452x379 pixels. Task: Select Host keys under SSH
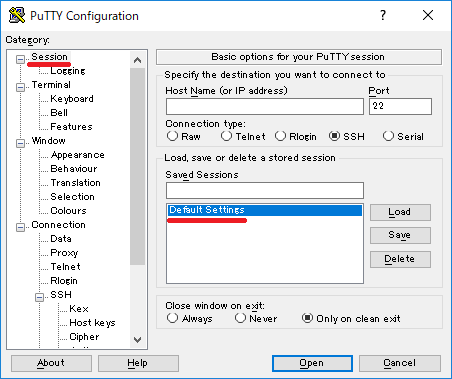coord(92,323)
